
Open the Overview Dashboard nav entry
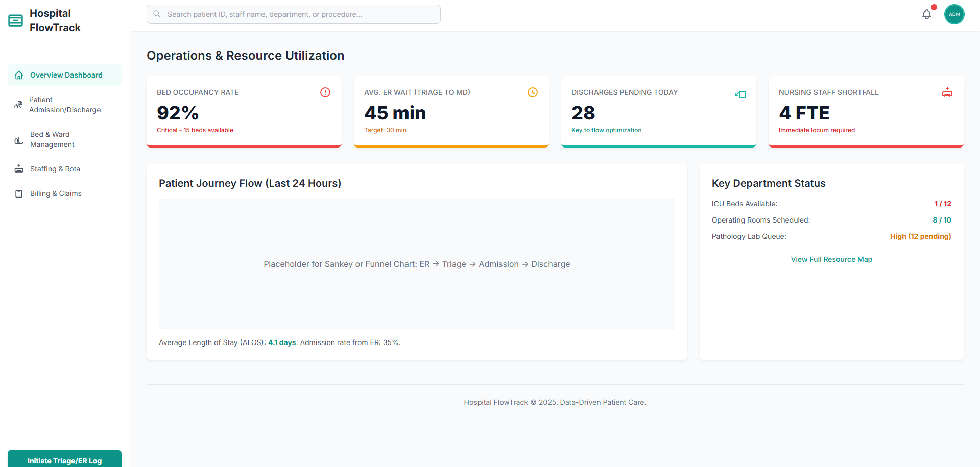point(65,75)
